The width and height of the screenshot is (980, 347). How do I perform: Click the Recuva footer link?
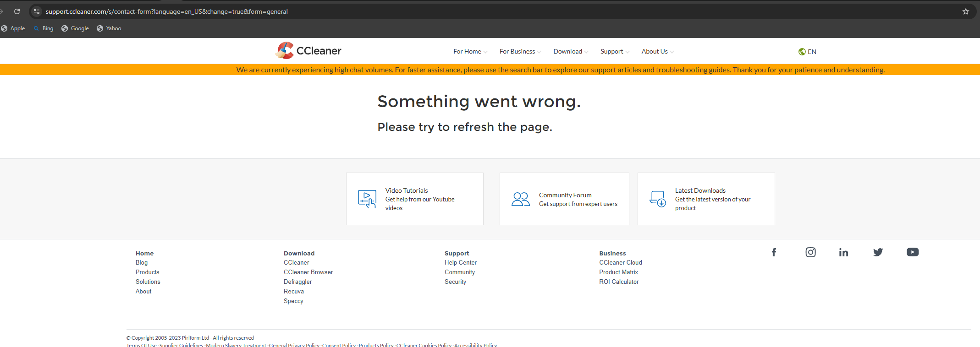294,292
